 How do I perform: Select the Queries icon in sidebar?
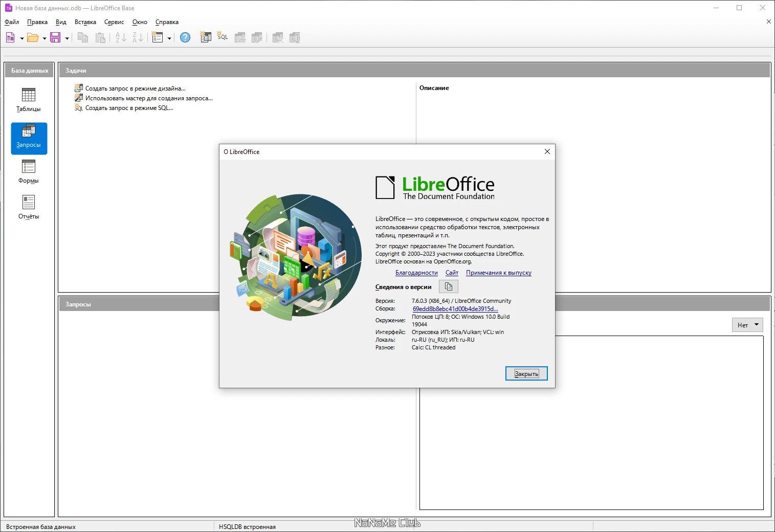[29, 138]
